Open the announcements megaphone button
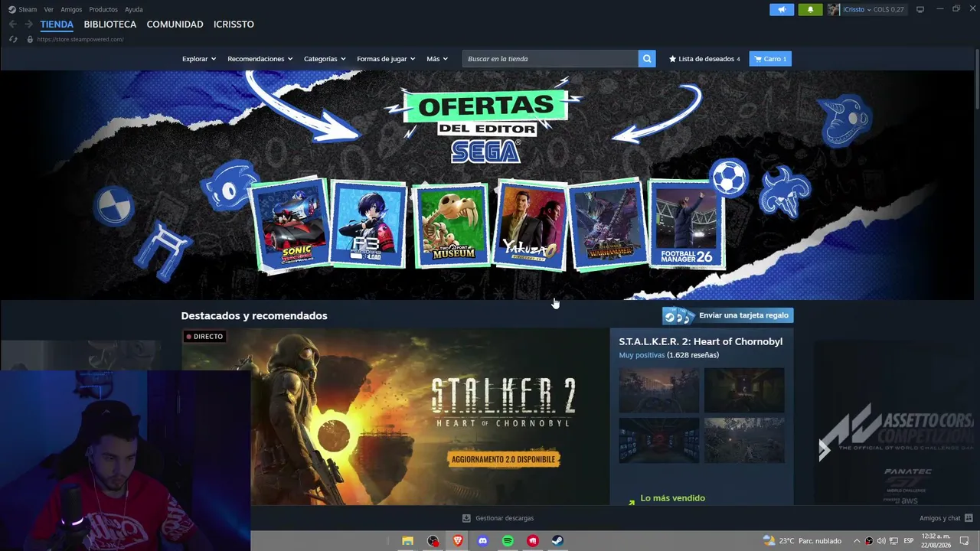Screen dimensions: 980x551 [x=782, y=9]
